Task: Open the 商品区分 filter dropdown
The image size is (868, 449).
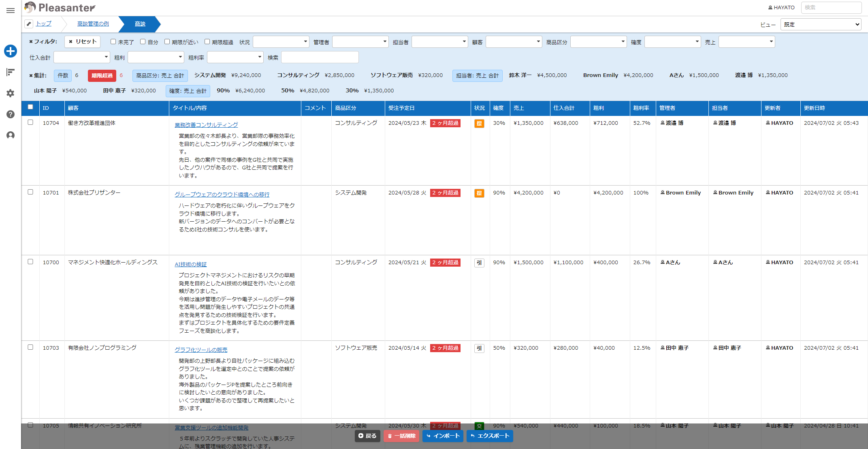Action: click(599, 42)
